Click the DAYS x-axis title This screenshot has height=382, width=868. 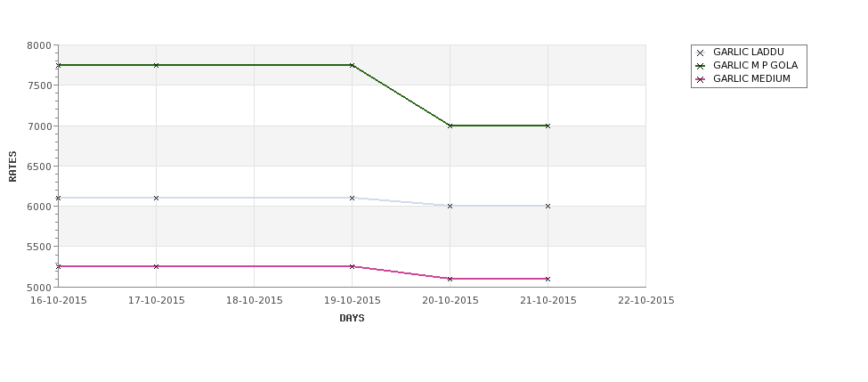[x=352, y=318]
